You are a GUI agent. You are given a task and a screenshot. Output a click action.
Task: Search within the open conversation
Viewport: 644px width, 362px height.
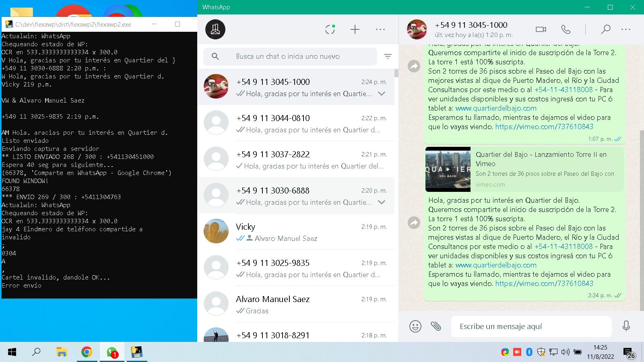(x=605, y=29)
